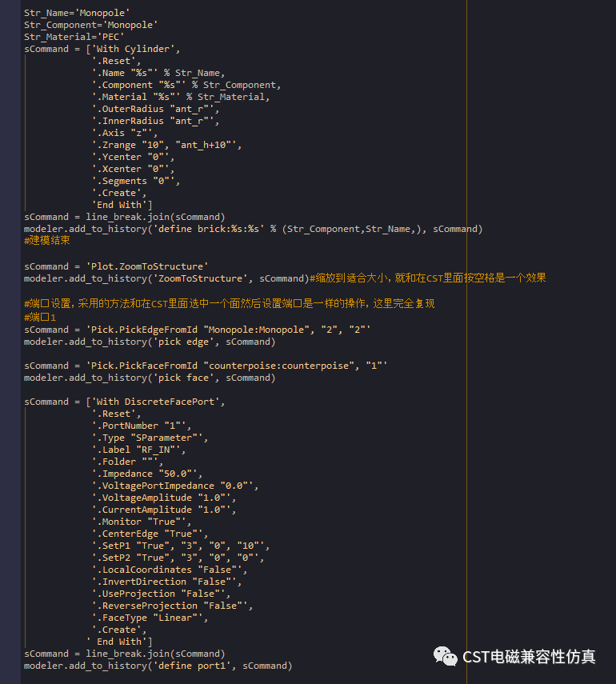Click the line Str_Material='PEC'
This screenshot has height=684, width=616.
pyautogui.click(x=74, y=37)
